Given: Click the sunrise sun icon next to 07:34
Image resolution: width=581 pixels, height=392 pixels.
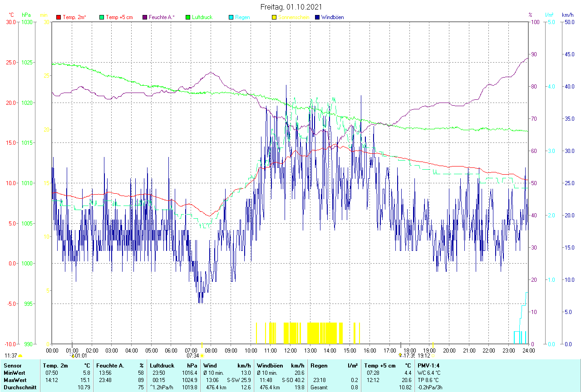Looking at the screenshot, I should point(202,356).
